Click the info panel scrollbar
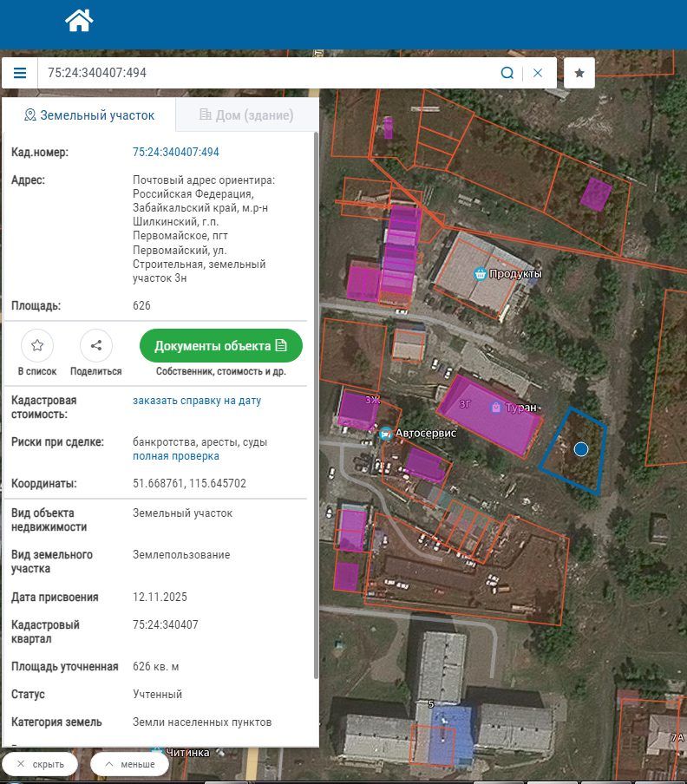 coord(316,405)
